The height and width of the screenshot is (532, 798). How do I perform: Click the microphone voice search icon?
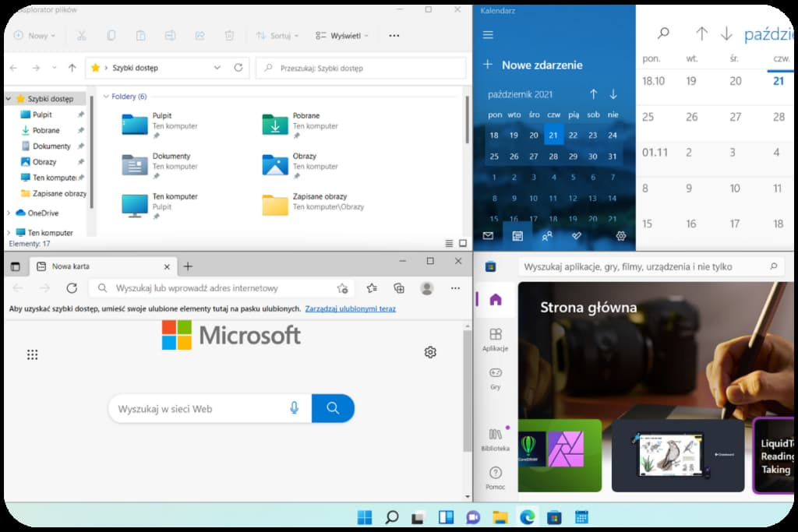[x=295, y=408]
